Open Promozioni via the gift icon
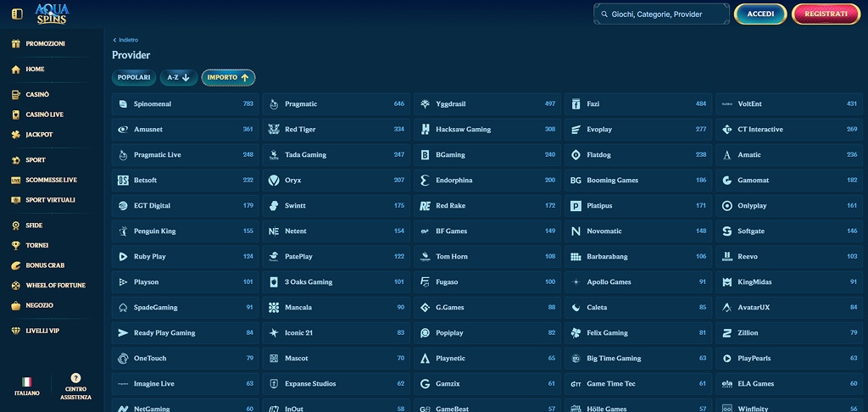This screenshot has width=868, height=412. tap(15, 44)
